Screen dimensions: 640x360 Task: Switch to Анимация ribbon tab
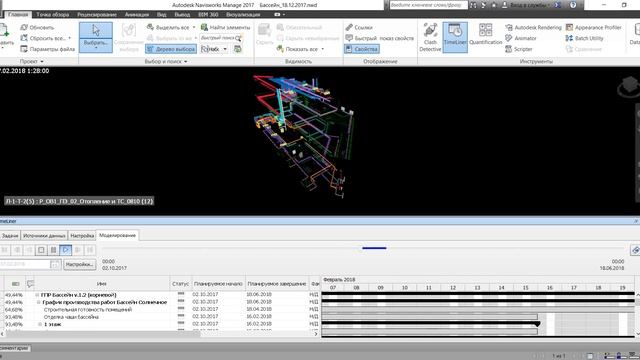(x=137, y=14)
